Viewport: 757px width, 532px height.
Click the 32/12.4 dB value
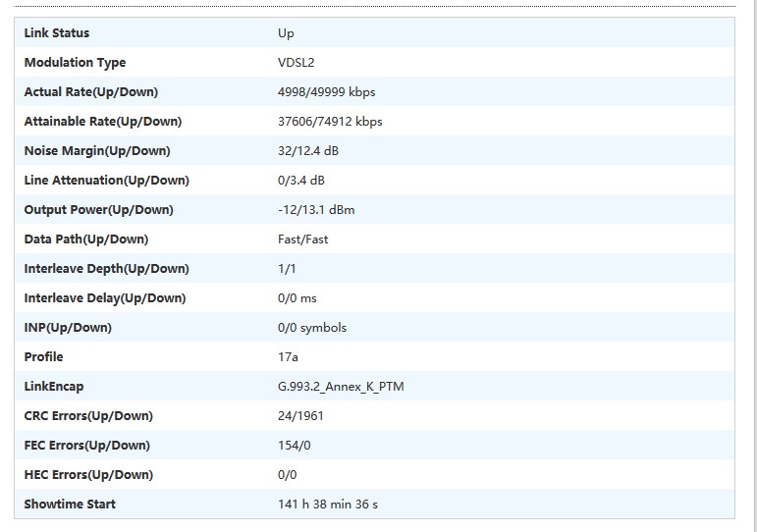pos(308,150)
